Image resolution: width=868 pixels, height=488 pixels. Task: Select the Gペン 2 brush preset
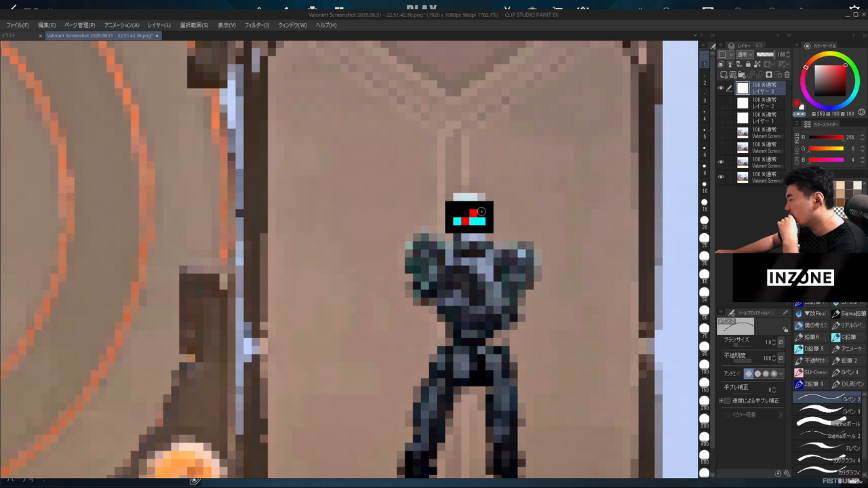click(x=829, y=398)
